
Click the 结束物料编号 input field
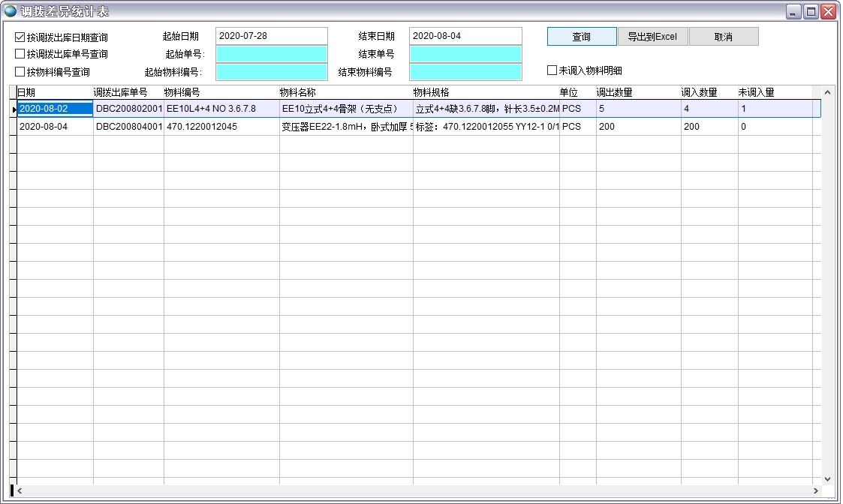click(465, 72)
